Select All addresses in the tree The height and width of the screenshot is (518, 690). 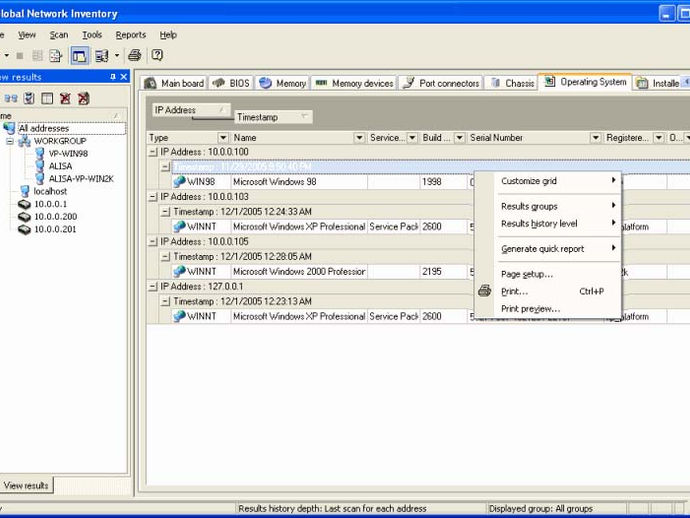click(x=44, y=129)
